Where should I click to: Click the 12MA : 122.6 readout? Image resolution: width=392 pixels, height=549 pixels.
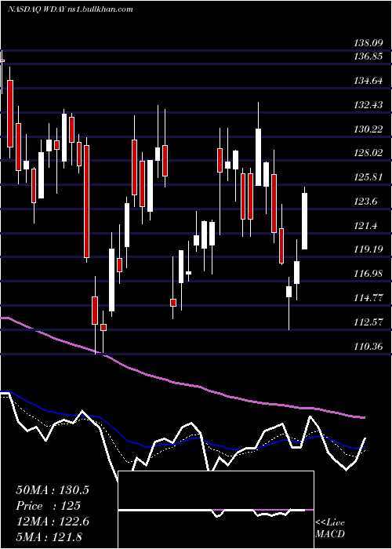pos(53,522)
